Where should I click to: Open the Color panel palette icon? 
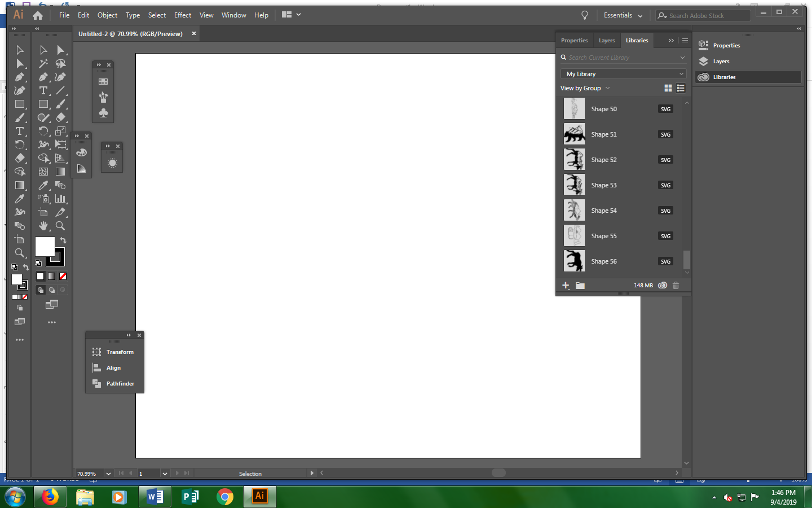(x=82, y=152)
